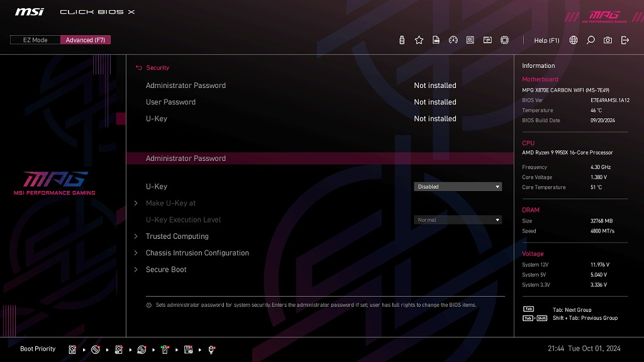Switch to EZ Mode
Viewport: 644px width, 362px height.
pos(35,40)
